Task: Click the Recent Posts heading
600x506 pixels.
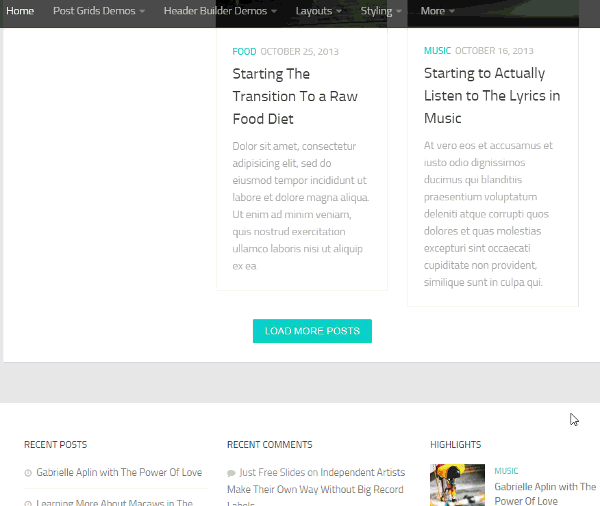Action: click(x=55, y=445)
